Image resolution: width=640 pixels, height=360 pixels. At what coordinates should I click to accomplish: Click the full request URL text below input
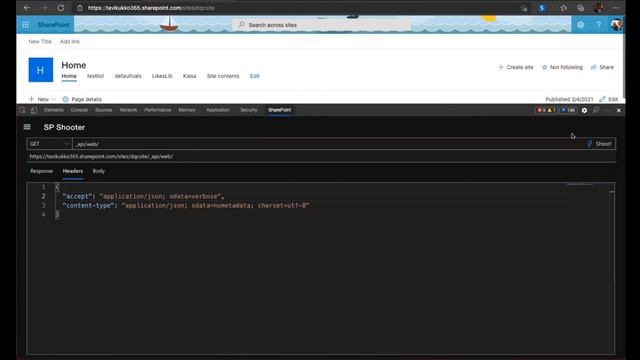(x=101, y=156)
